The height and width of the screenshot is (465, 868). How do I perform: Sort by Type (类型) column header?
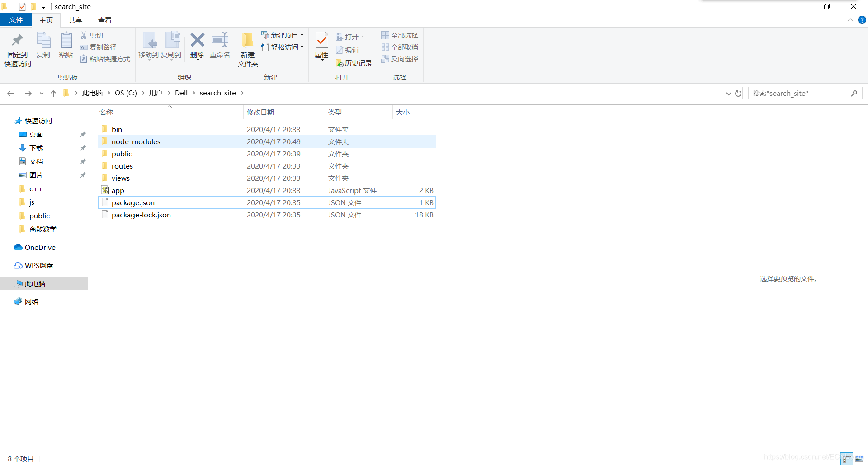click(359, 112)
